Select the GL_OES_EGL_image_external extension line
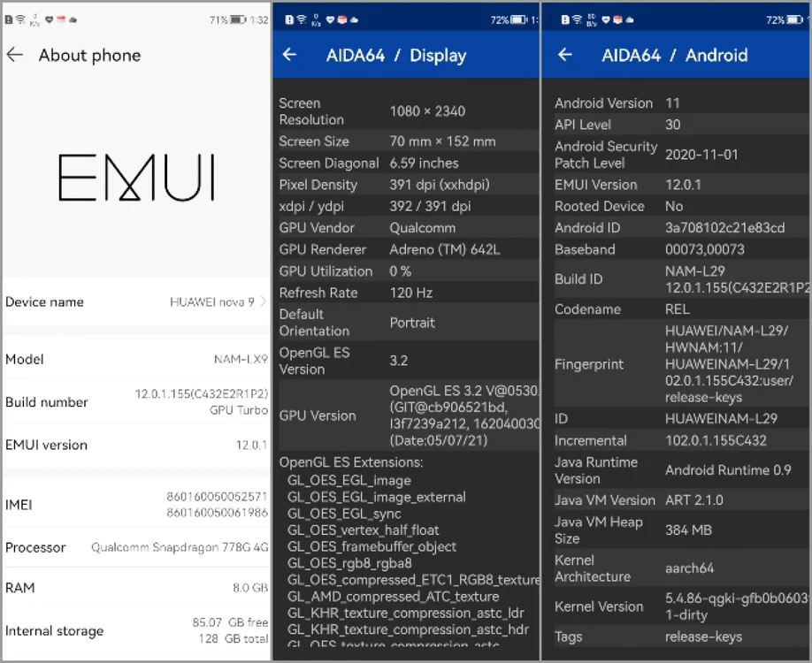This screenshot has width=812, height=663. (377, 497)
